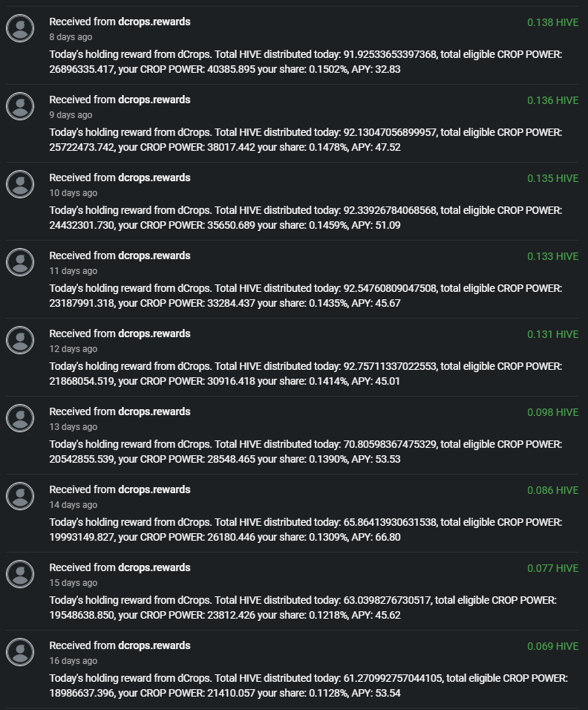Viewport: 588px width, 710px height.
Task: Click the 0.133 HIVE amount
Action: click(x=552, y=257)
